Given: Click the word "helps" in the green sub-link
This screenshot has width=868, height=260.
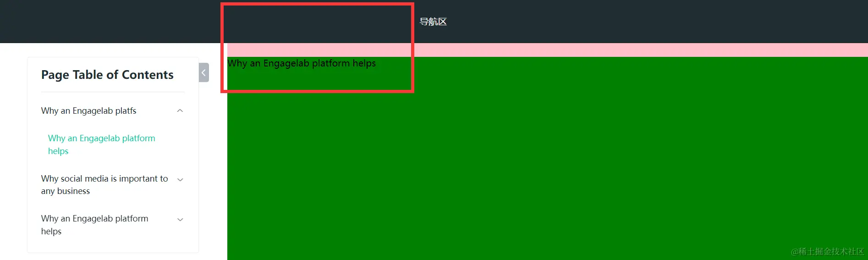Looking at the screenshot, I should click(58, 151).
